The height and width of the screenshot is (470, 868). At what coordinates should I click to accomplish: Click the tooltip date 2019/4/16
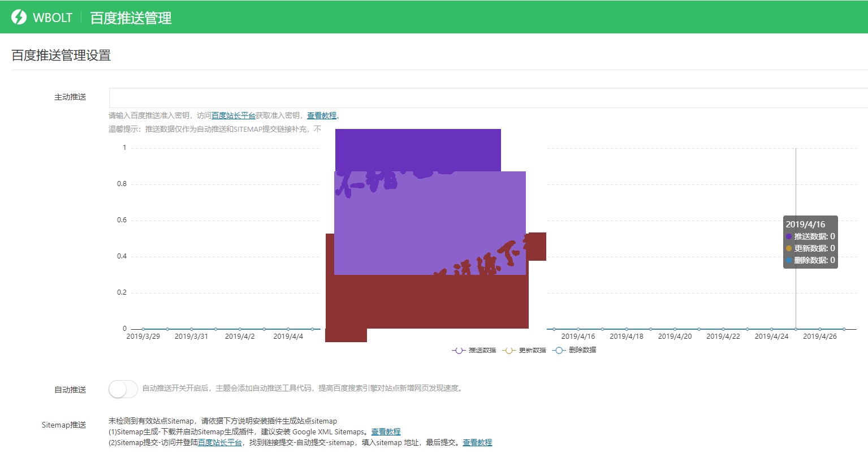805,225
